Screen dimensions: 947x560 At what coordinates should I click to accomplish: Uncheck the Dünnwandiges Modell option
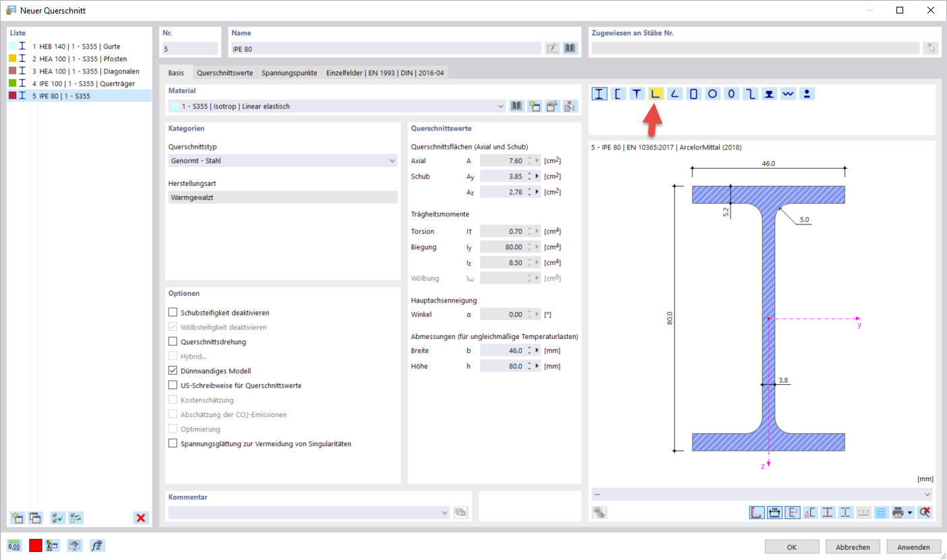pos(173,371)
